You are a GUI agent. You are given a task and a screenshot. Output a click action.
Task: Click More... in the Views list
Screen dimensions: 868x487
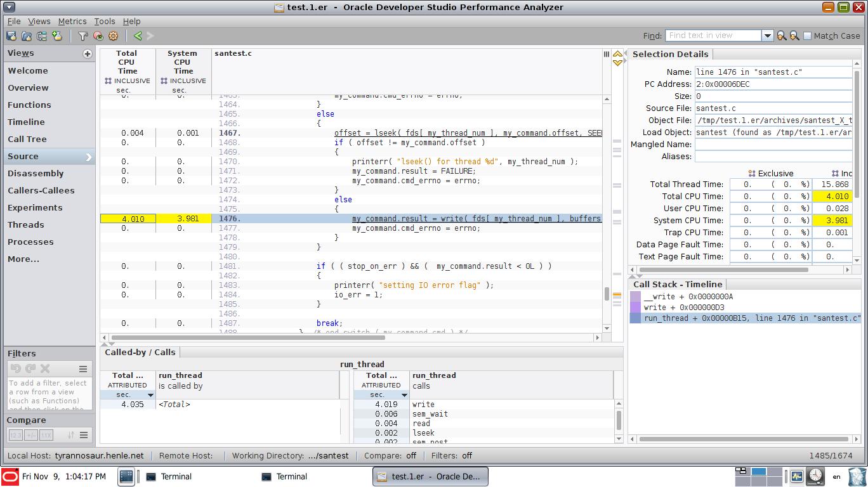coord(49,259)
